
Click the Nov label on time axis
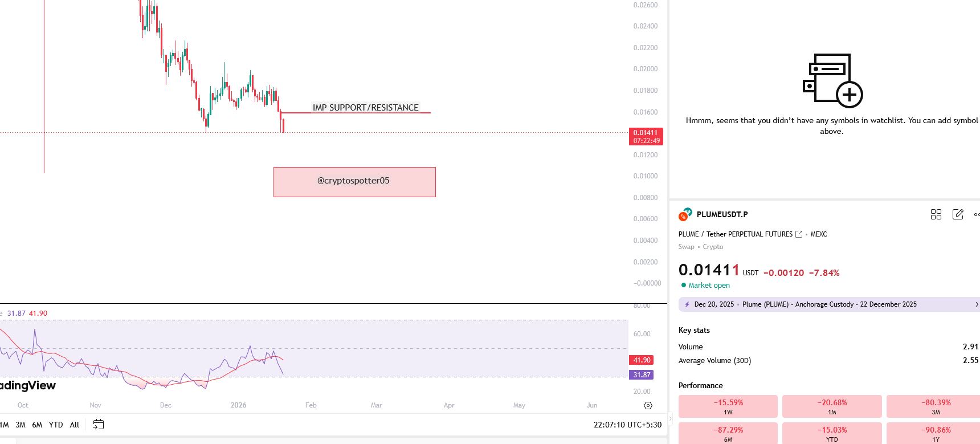(95, 405)
